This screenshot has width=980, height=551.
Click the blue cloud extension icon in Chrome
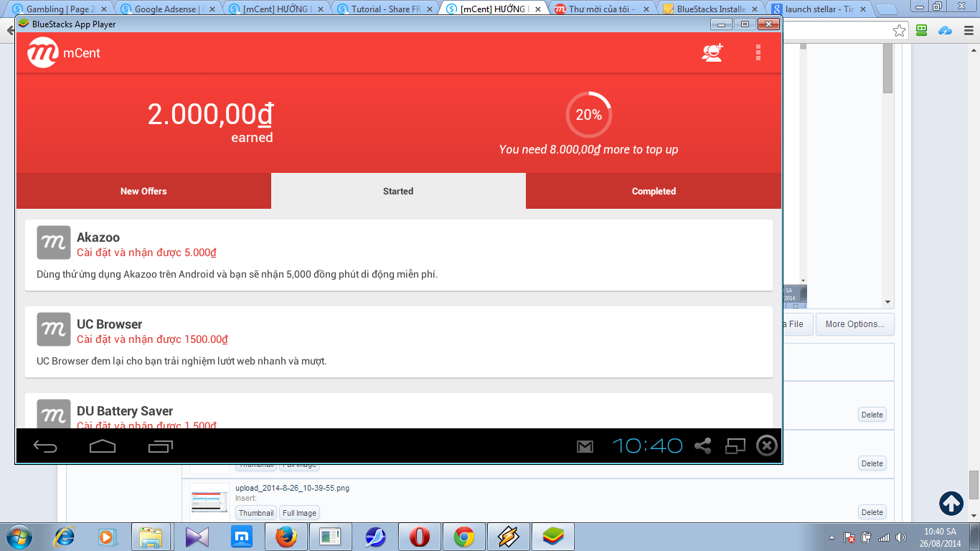coord(945,30)
